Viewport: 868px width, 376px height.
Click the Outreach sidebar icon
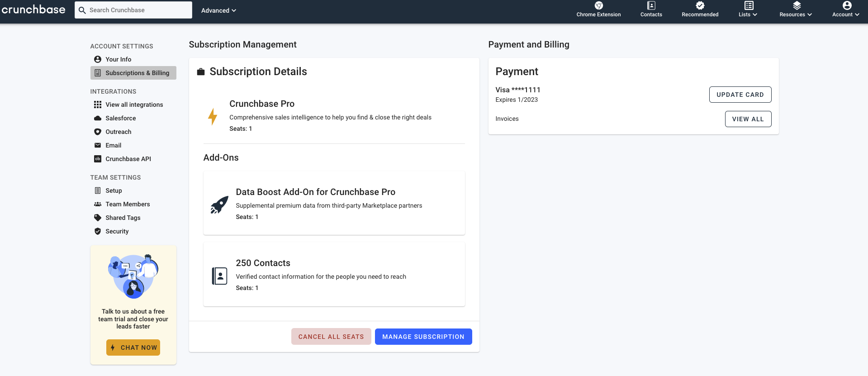98,132
